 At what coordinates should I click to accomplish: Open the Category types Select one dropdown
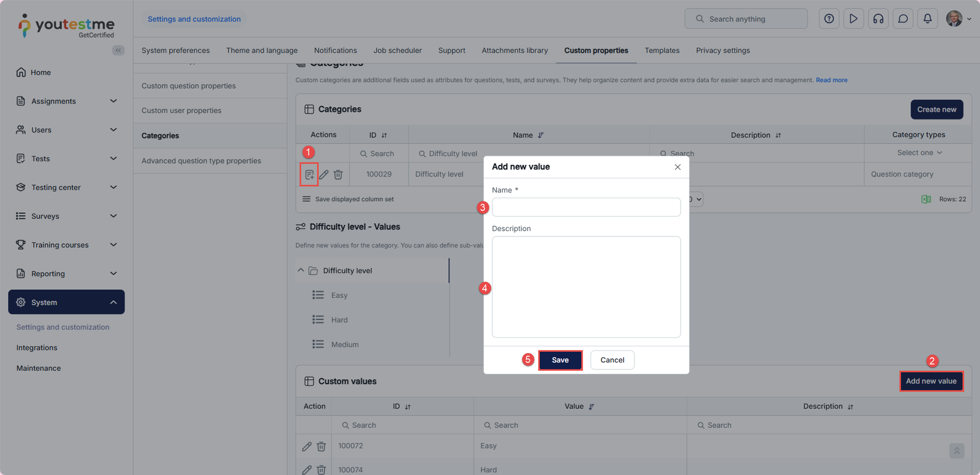tap(919, 153)
